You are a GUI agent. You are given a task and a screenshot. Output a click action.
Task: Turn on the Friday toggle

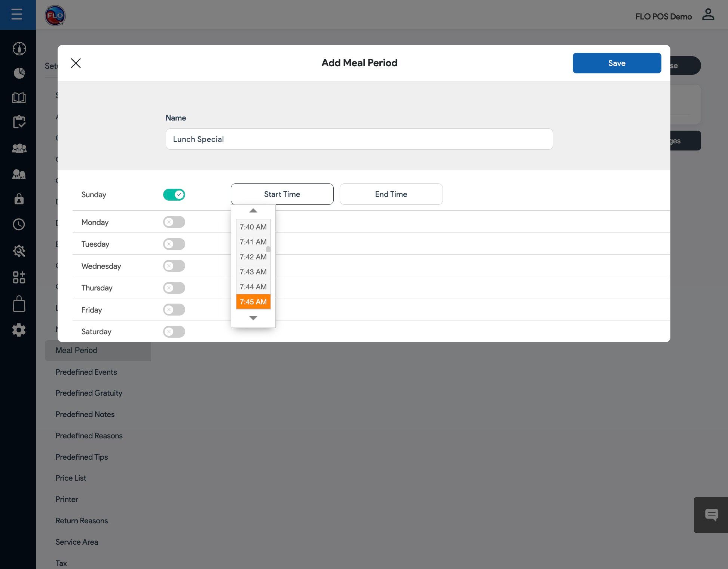pos(174,310)
